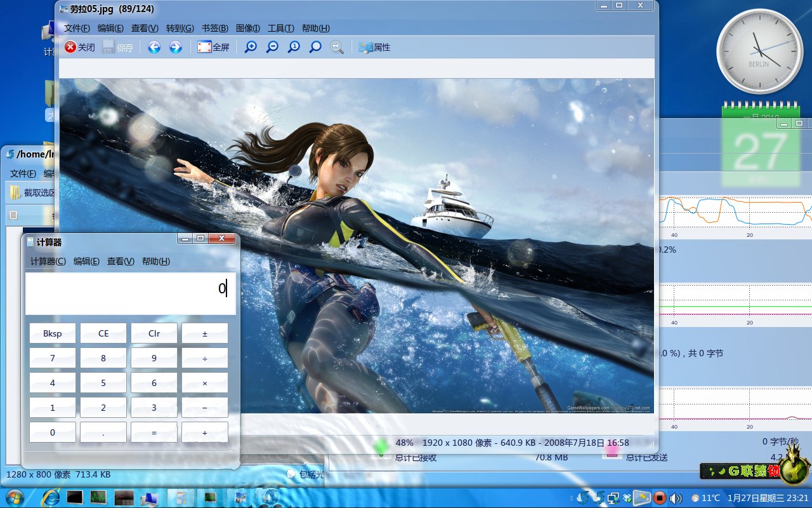The width and height of the screenshot is (812, 508).
Task: Open 工具(T) menu in image viewer
Action: [x=280, y=28]
